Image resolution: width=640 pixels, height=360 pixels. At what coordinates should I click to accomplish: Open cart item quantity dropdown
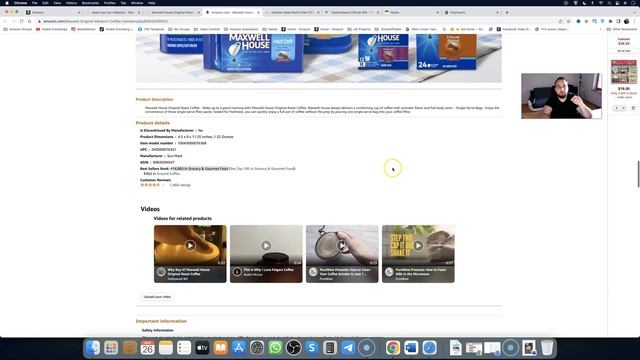click(x=620, y=108)
